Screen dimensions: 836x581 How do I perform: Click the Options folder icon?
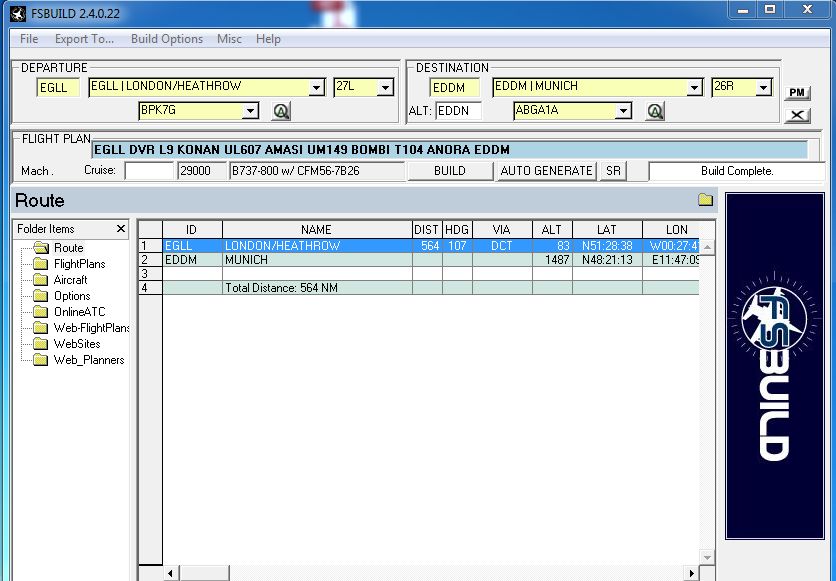[x=41, y=296]
